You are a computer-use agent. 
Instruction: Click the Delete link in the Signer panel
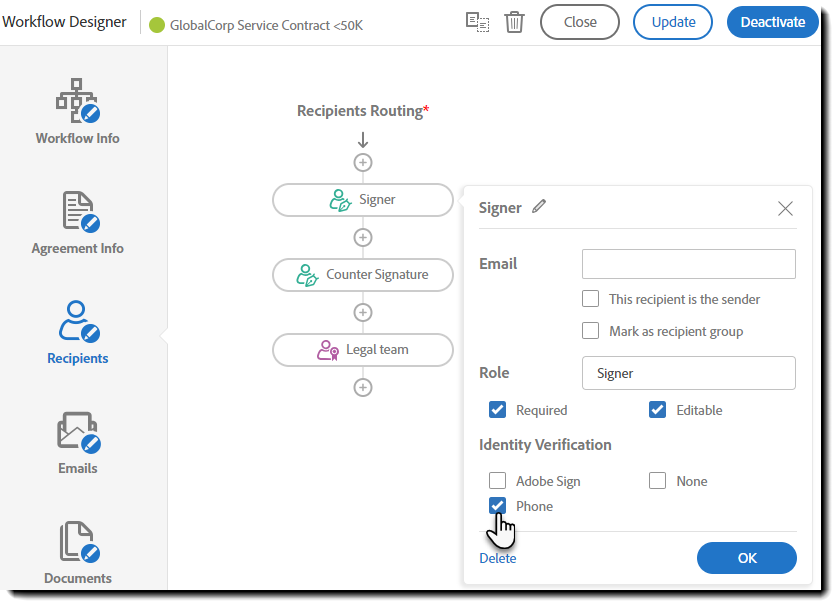pyautogui.click(x=497, y=558)
